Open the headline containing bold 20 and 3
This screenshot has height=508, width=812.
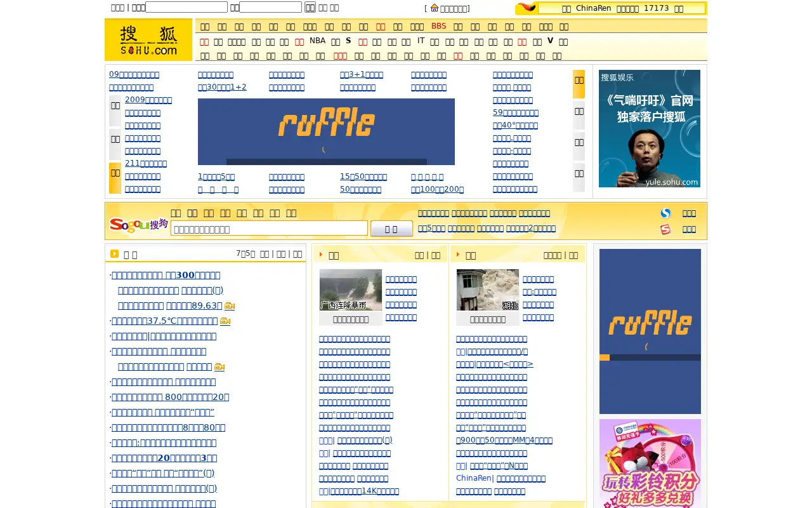pos(165,458)
